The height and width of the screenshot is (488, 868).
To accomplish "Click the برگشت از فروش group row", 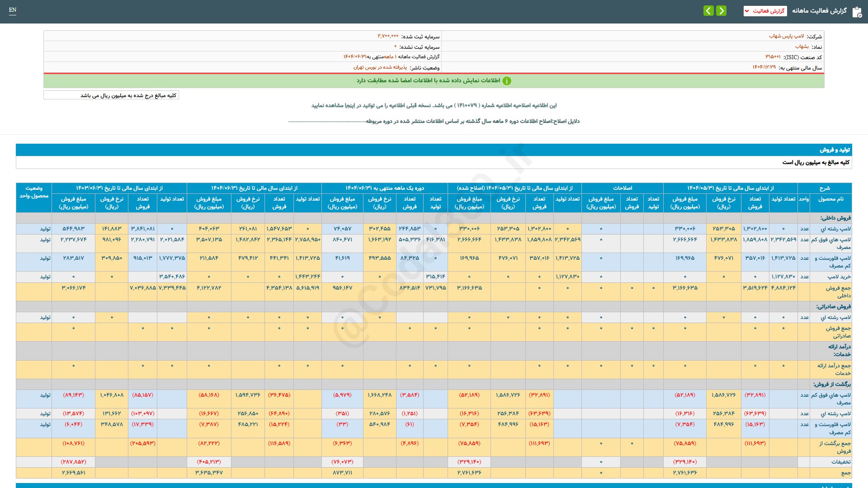I will pyautogui.click(x=832, y=384).
